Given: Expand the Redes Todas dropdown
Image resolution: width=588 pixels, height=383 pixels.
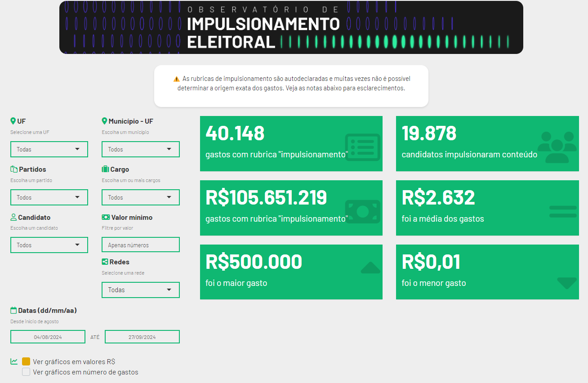Looking at the screenshot, I should click(x=141, y=290).
